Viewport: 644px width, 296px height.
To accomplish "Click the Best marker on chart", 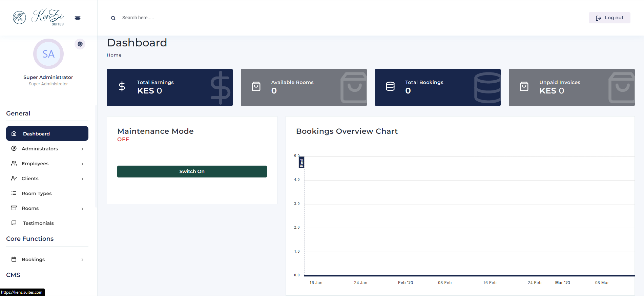I will coord(302,162).
